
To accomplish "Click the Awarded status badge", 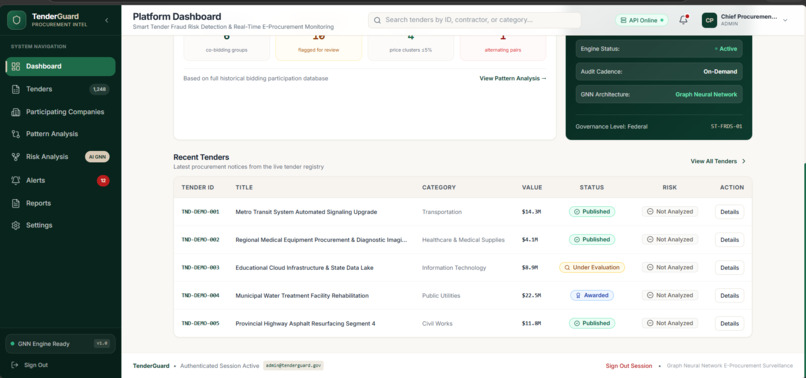I will (592, 295).
